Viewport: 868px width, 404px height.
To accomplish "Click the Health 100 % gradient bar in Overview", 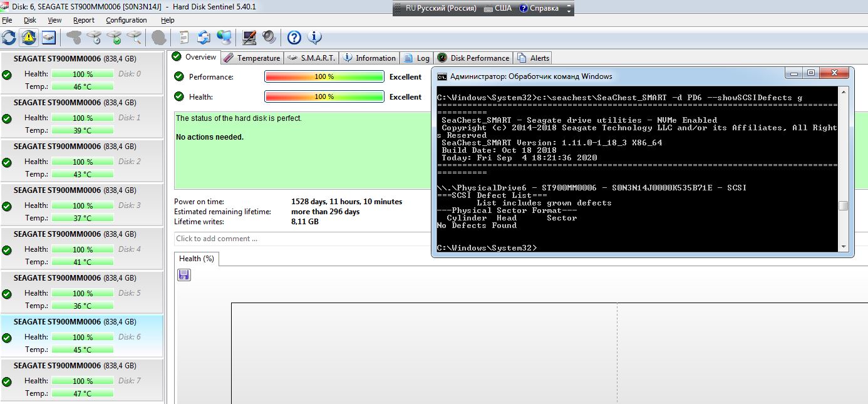I will (324, 96).
